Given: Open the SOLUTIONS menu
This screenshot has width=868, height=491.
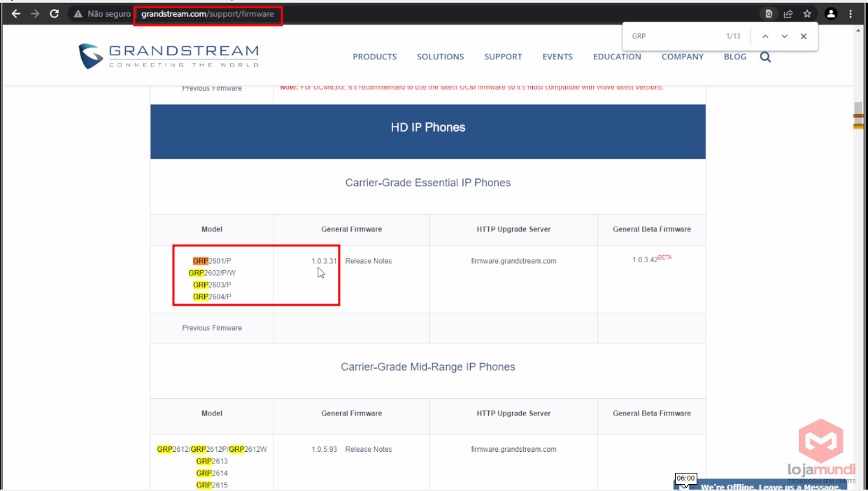Looking at the screenshot, I should [x=441, y=57].
